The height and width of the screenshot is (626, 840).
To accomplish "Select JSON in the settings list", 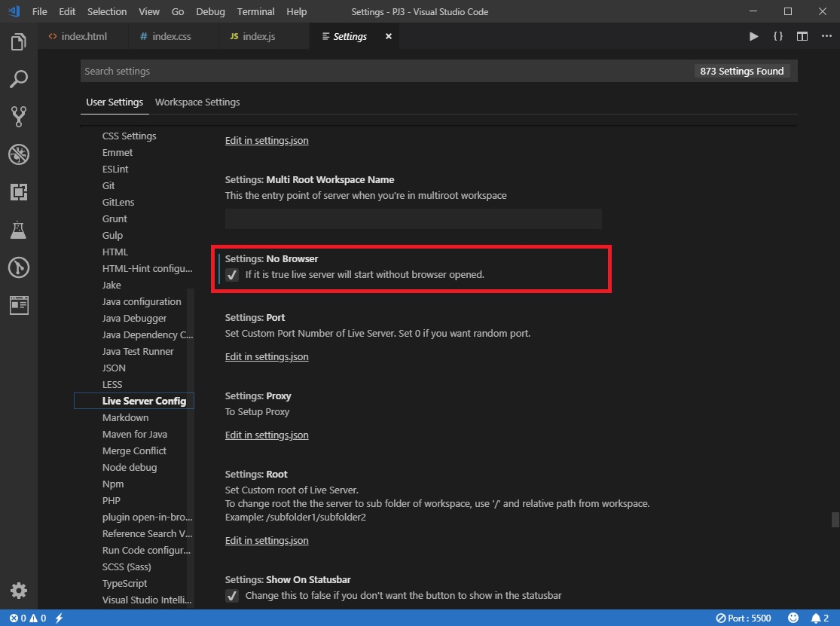I will pos(114,368).
